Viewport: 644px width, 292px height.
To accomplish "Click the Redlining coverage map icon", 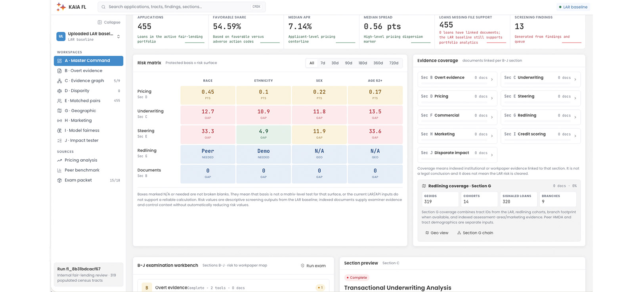I will 424,186.
